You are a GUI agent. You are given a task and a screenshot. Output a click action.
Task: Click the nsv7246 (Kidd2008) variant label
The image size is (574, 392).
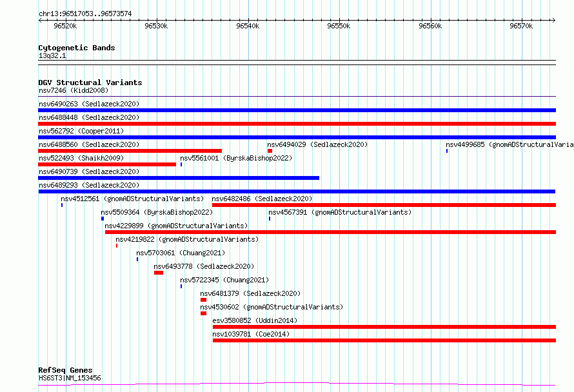pyautogui.click(x=74, y=90)
